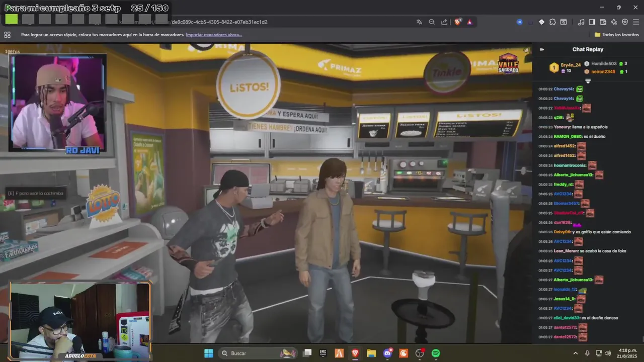Click username hosmantroconis in chat

click(x=570, y=165)
